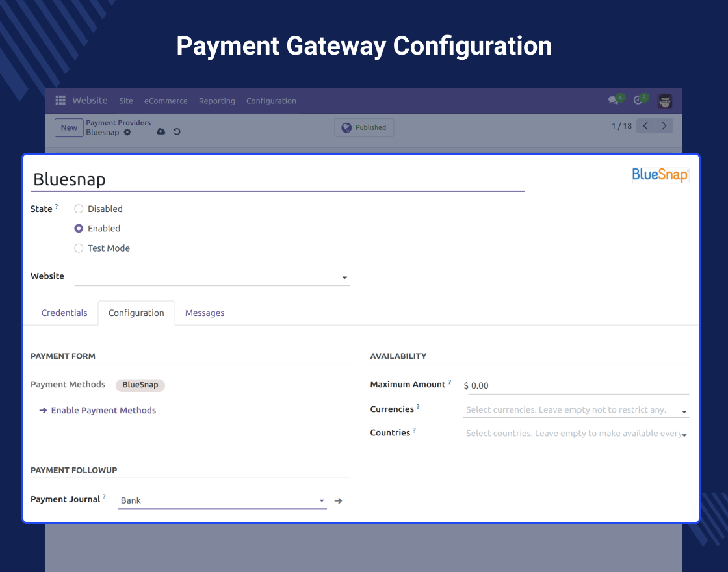This screenshot has height=572, width=728.
Task: Open Payment Journal external link arrow
Action: point(339,500)
